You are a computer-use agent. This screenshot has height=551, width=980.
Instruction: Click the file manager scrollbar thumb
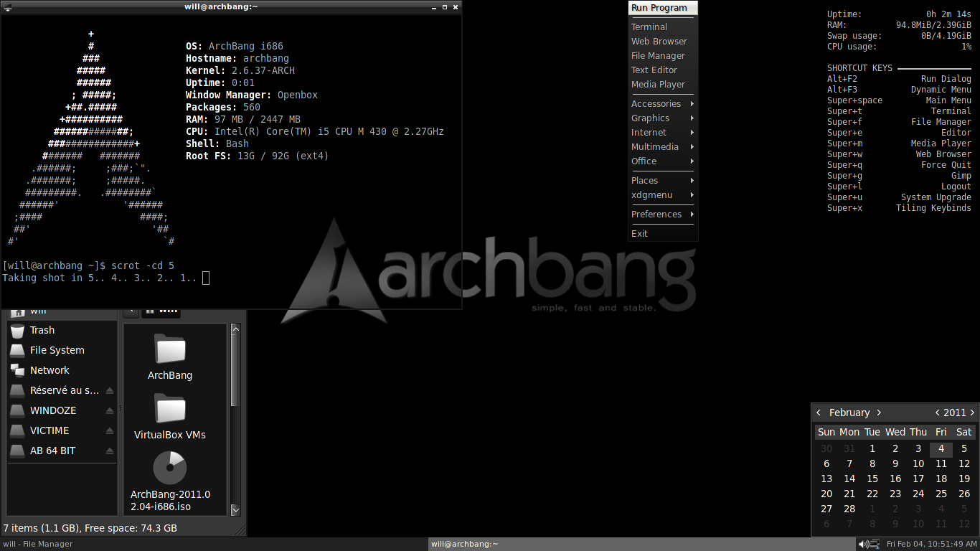click(235, 370)
